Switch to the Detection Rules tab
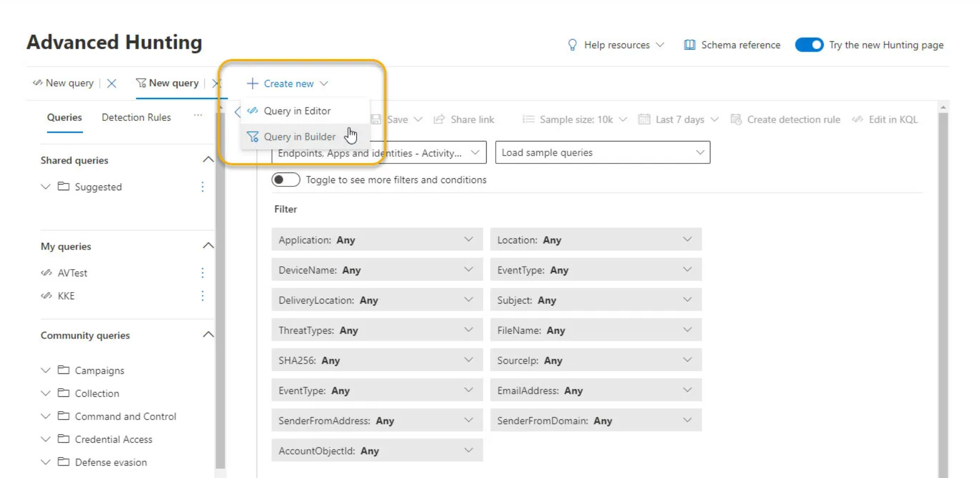 136,117
